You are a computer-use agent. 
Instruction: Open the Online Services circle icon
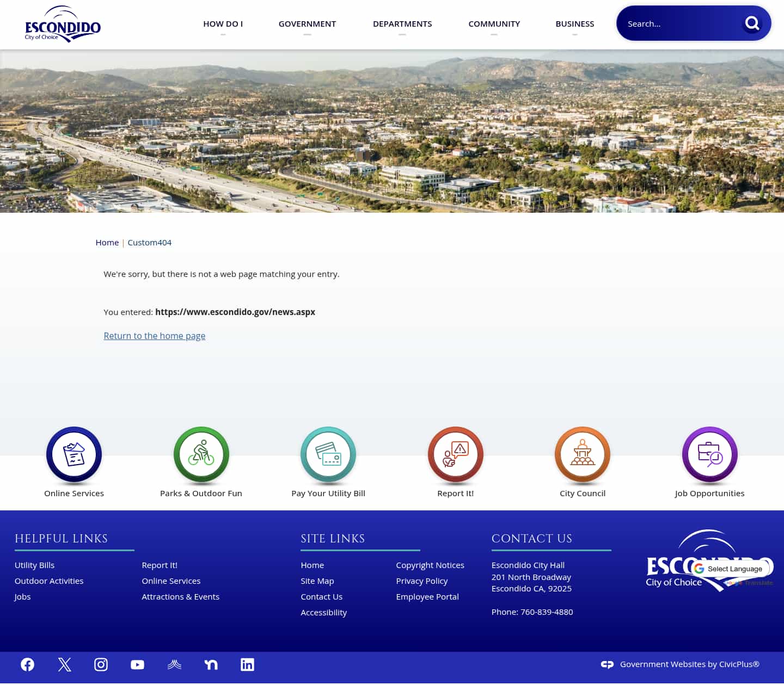point(74,455)
